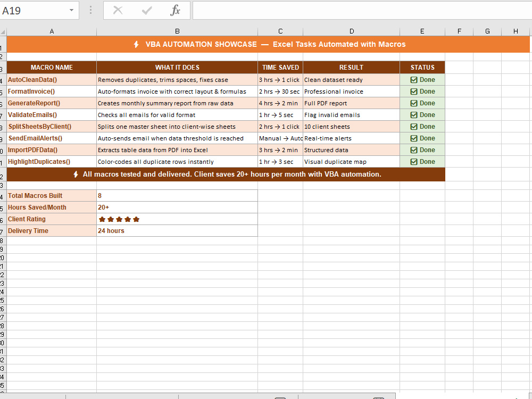532x399 pixels.
Task: Select the RESULT header cell
Action: coord(352,67)
